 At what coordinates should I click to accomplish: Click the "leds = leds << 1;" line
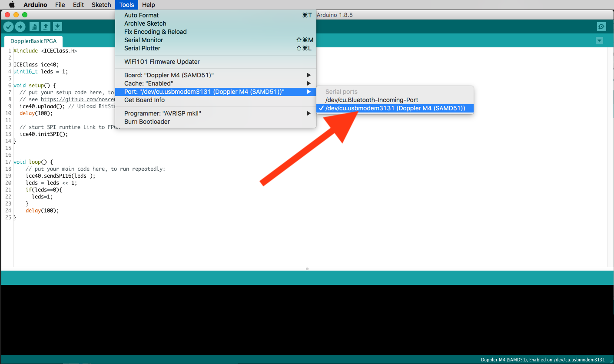click(51, 183)
